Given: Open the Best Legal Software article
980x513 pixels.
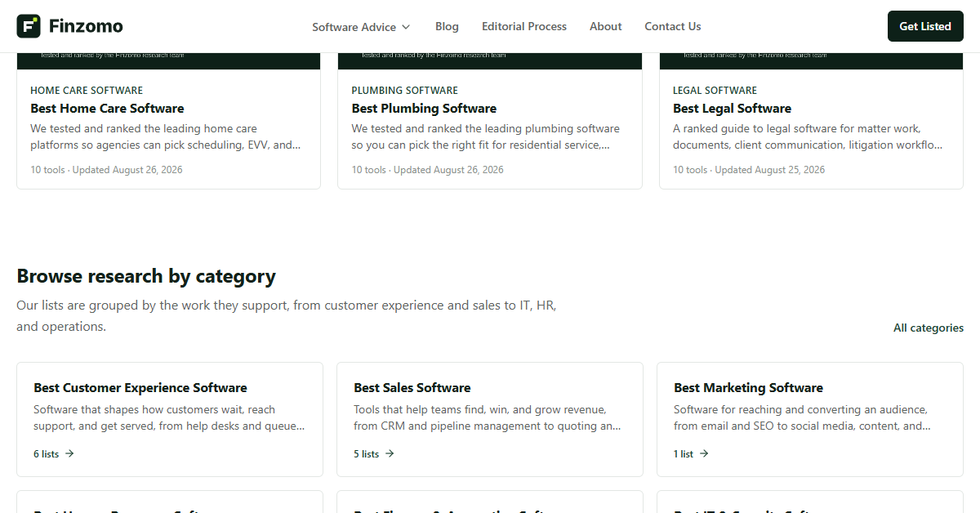Looking at the screenshot, I should coord(732,108).
